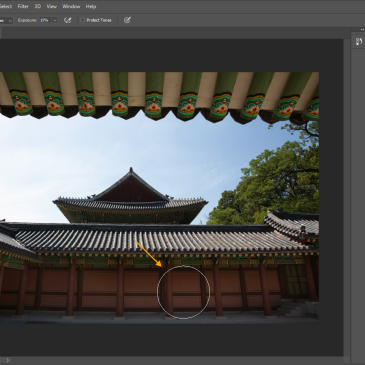Dodge the wall inside the brush circle
The image size is (365, 365).
[183, 292]
